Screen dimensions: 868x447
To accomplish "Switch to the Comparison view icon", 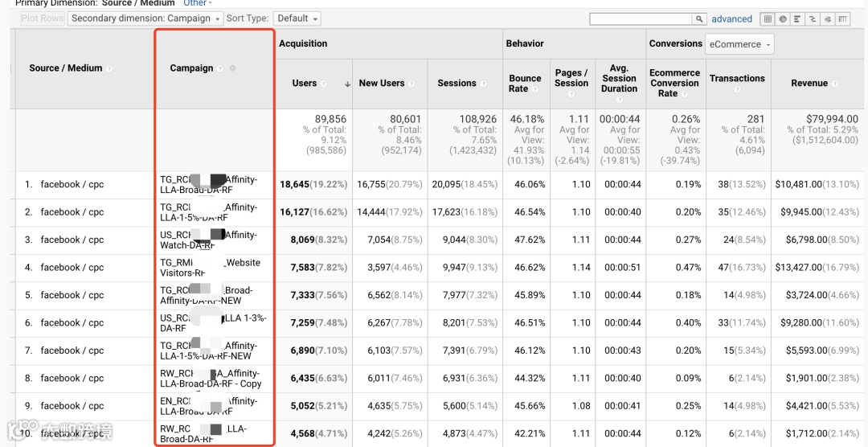I will coord(813,18).
